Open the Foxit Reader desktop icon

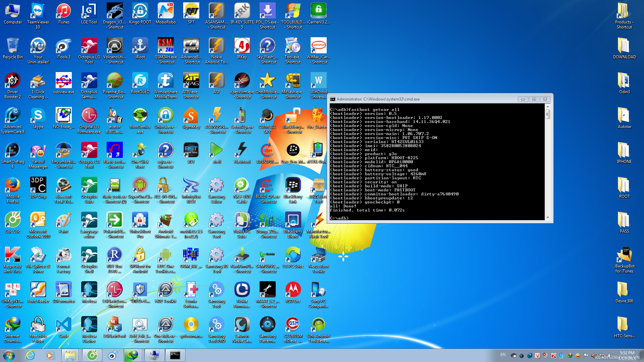click(x=38, y=292)
